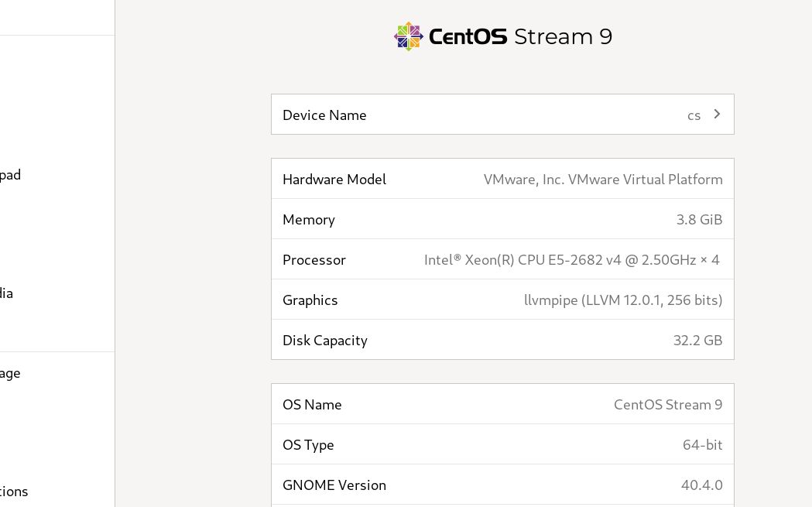Viewport: 812px width, 507px height.
Task: Select the Removable Media sidebar item
Action: [7, 293]
